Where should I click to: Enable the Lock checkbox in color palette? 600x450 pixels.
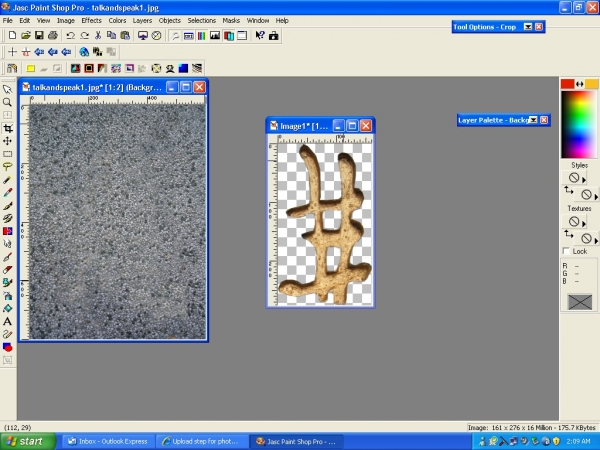566,251
